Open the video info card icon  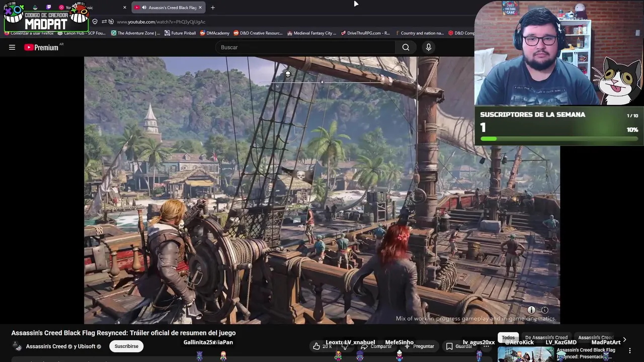click(x=531, y=310)
